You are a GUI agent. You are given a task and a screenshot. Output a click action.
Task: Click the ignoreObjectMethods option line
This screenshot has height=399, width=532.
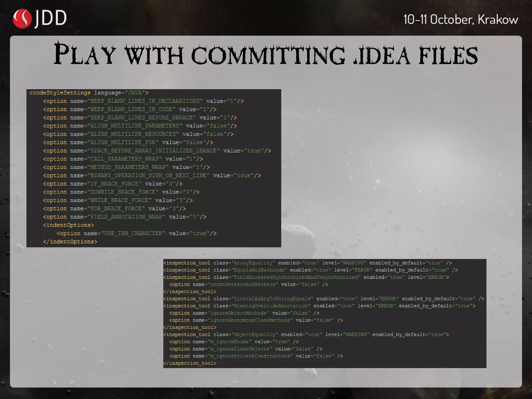coord(244,313)
